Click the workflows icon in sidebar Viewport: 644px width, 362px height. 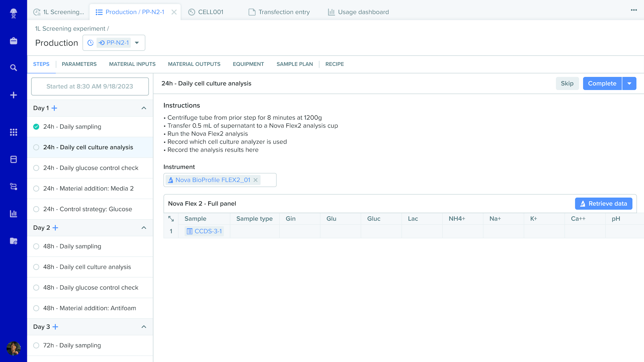point(13,187)
